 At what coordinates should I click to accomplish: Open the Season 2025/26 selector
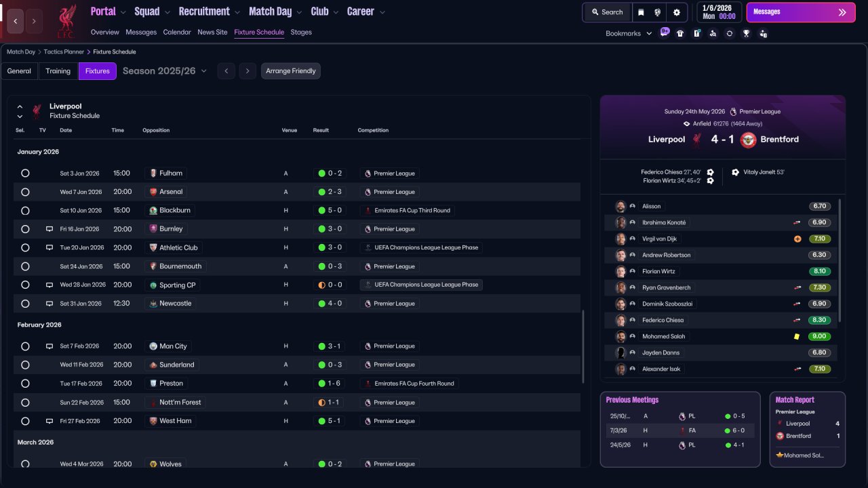pos(165,71)
